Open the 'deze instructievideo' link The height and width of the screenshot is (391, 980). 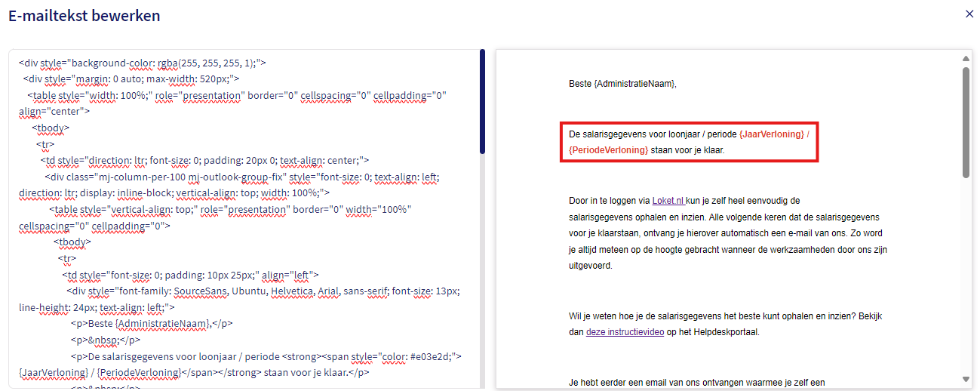(x=625, y=332)
